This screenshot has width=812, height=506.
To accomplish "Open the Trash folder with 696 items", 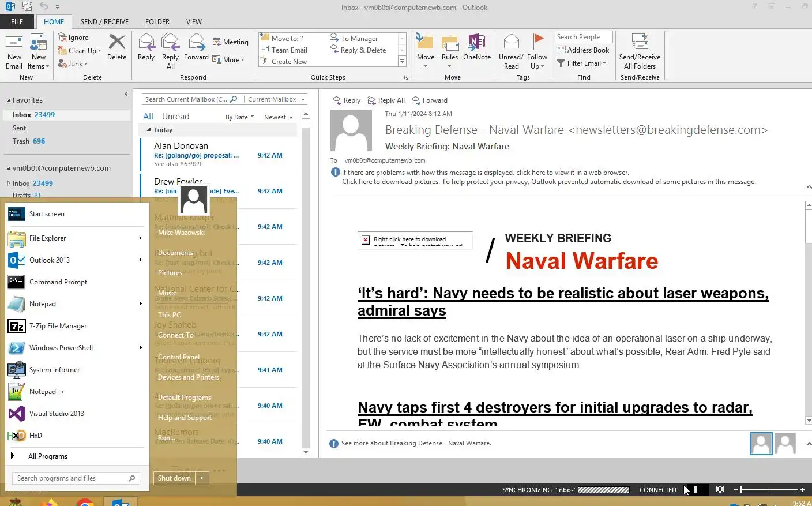I will [x=67, y=141].
